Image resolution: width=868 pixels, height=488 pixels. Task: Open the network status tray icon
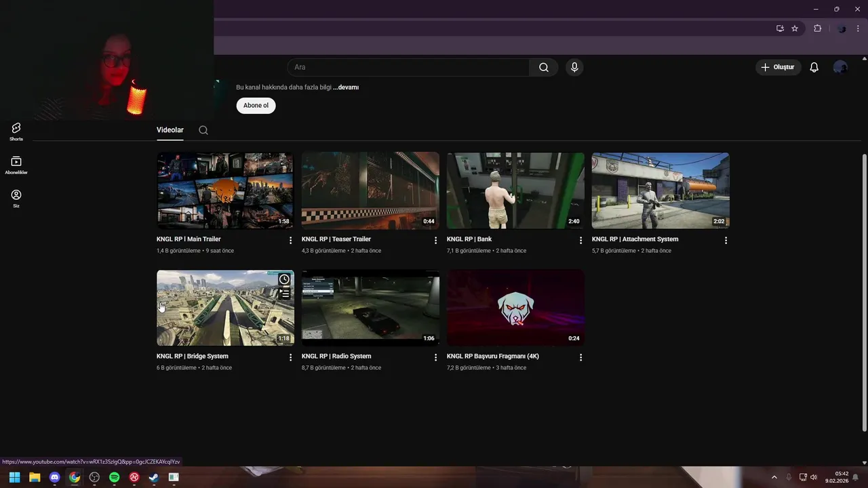pyautogui.click(x=803, y=477)
